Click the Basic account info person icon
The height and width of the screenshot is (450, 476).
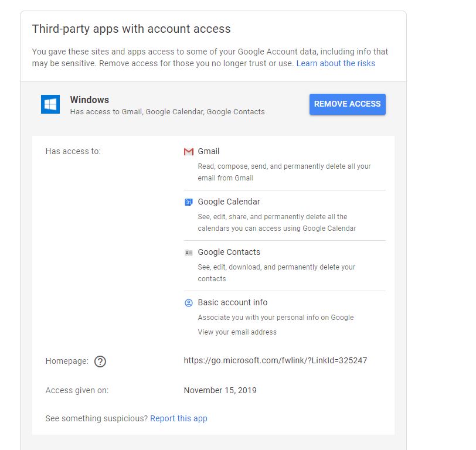point(189,303)
